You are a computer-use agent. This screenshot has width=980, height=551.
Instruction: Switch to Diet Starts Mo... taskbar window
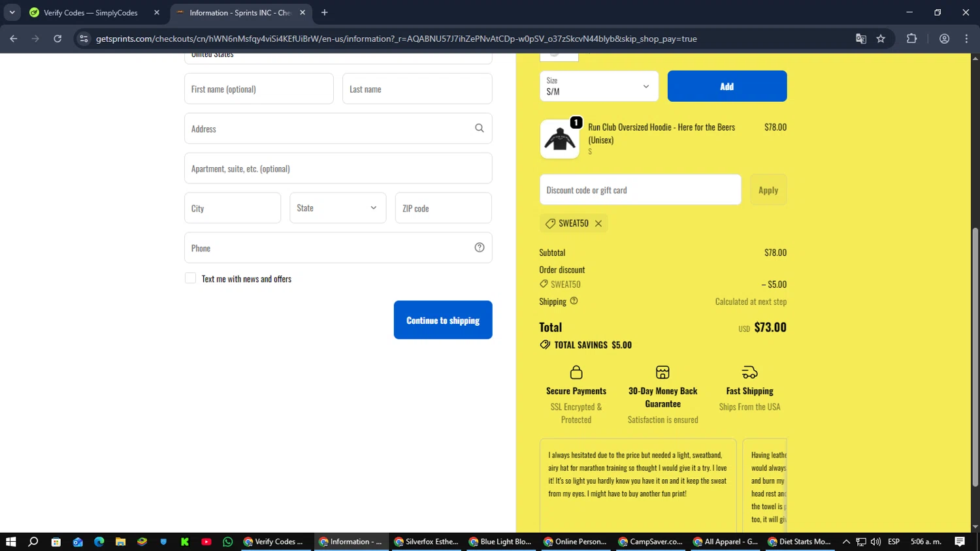click(800, 542)
